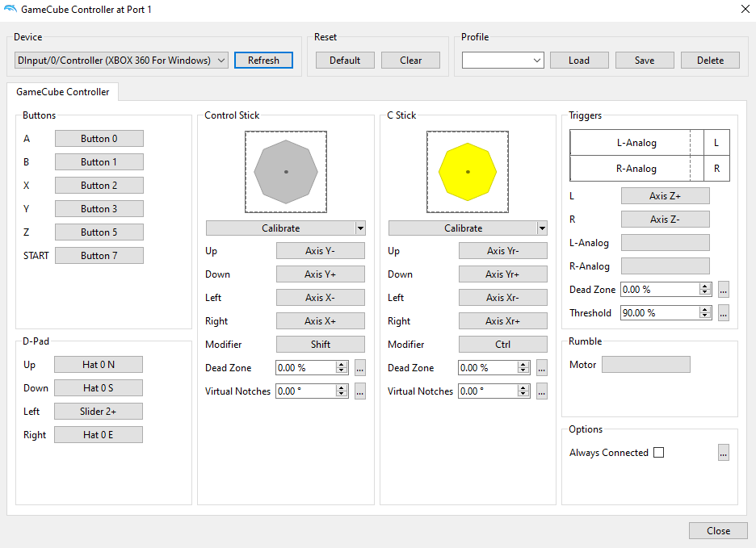Click the Rumble Motor mapping field

645,365
